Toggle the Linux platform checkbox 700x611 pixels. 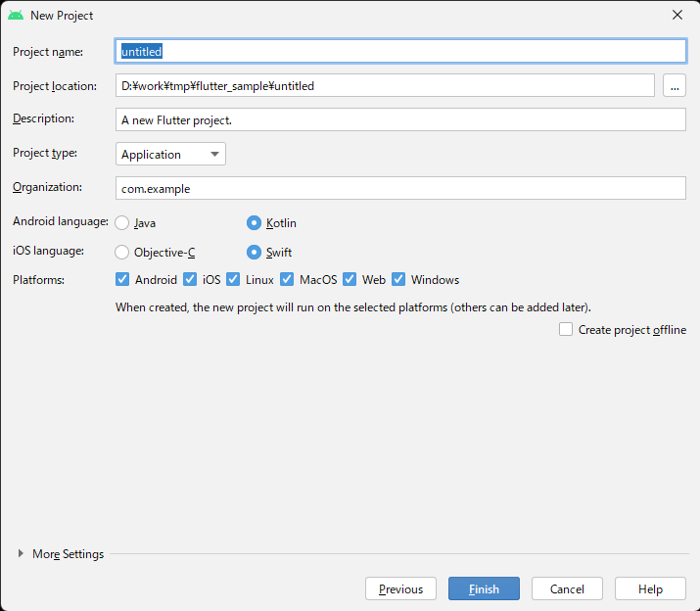(233, 280)
